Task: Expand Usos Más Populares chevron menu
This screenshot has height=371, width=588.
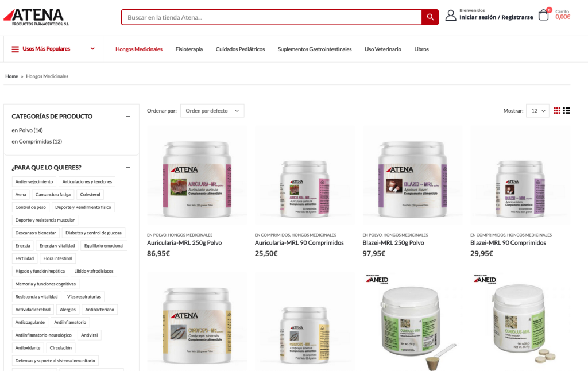Action: (x=92, y=49)
